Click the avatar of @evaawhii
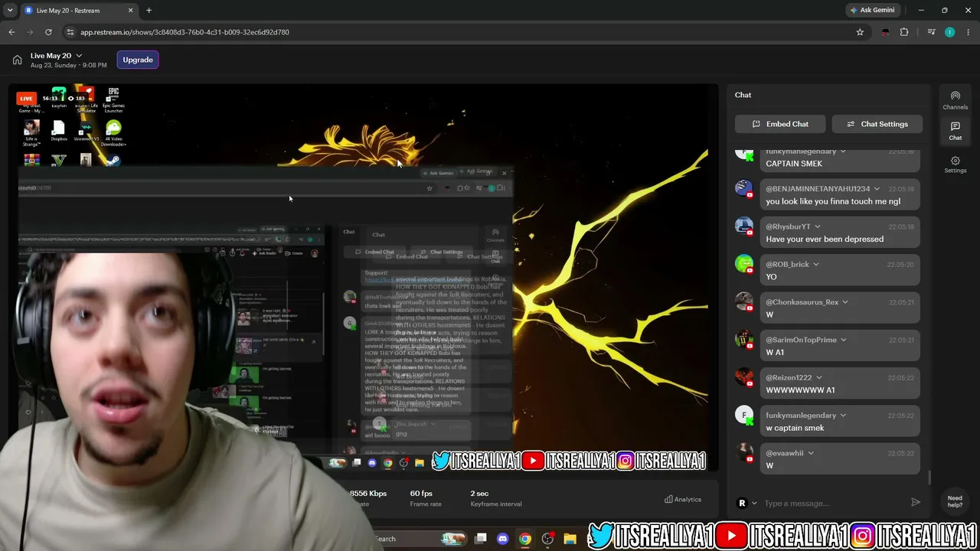 [744, 452]
